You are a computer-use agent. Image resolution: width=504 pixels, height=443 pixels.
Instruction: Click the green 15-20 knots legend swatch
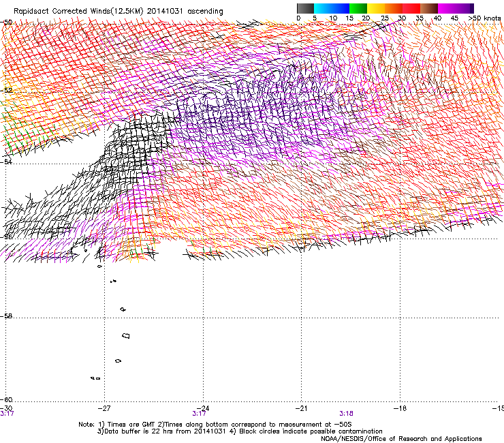click(x=358, y=8)
